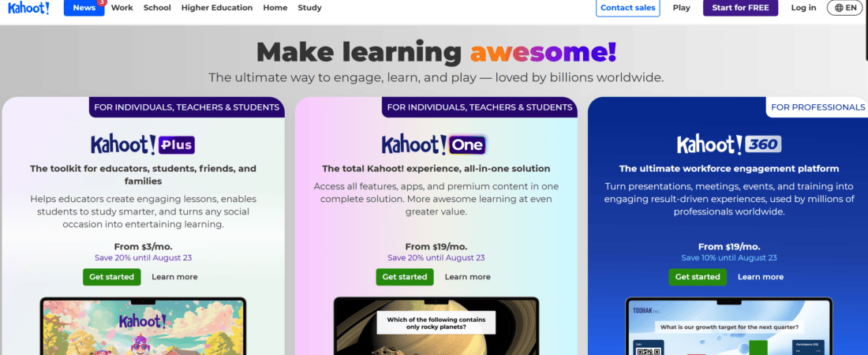Click the Kahoot! Plus logo
This screenshot has width=868, height=355.
(143, 145)
